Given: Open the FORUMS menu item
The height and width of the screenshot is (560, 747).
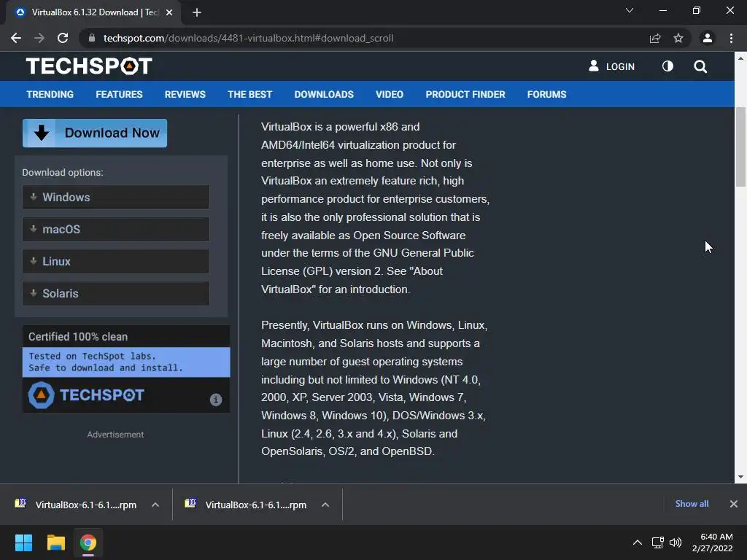Looking at the screenshot, I should click(546, 94).
